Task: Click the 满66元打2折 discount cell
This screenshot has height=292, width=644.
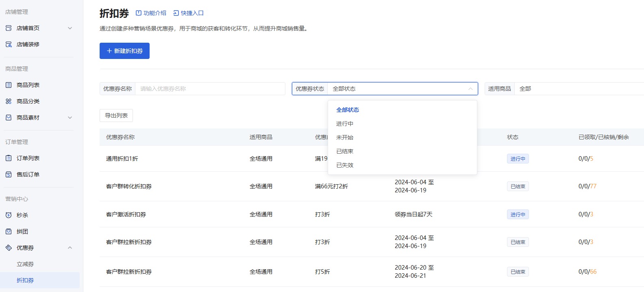Action: coord(331,186)
